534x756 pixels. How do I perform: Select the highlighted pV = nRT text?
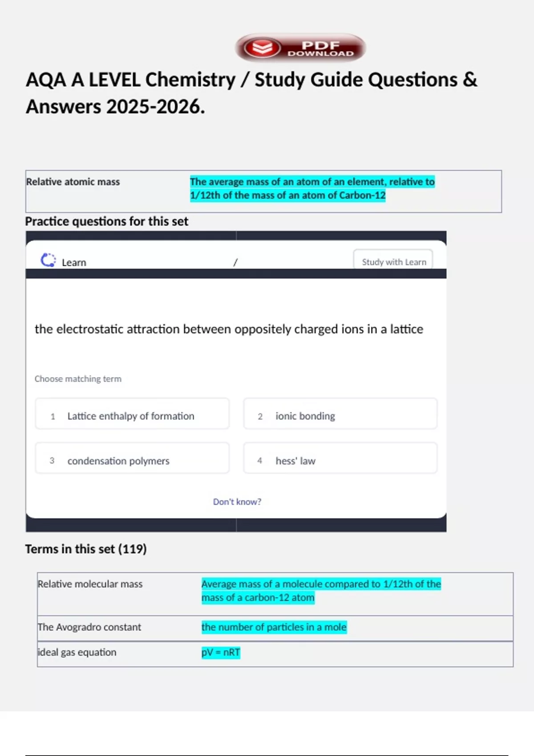pos(221,652)
